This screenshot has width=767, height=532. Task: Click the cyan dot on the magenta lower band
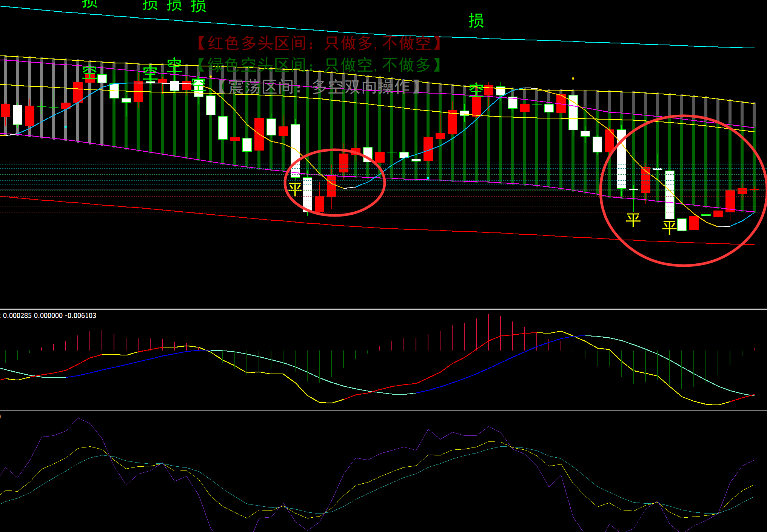coord(428,178)
